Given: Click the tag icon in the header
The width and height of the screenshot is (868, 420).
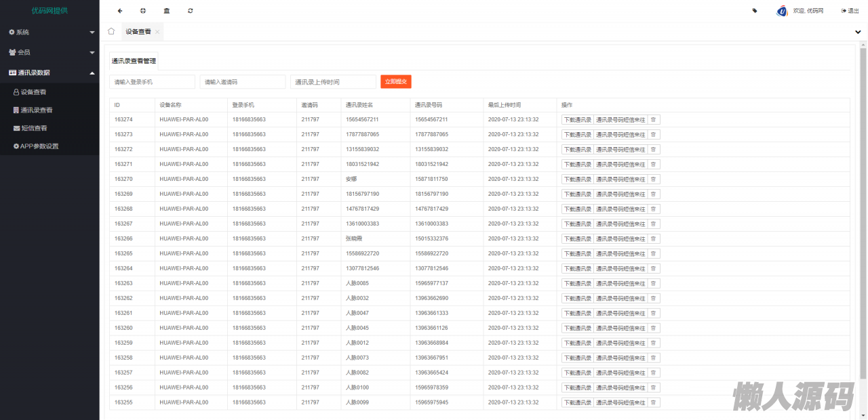Looking at the screenshot, I should 755,11.
